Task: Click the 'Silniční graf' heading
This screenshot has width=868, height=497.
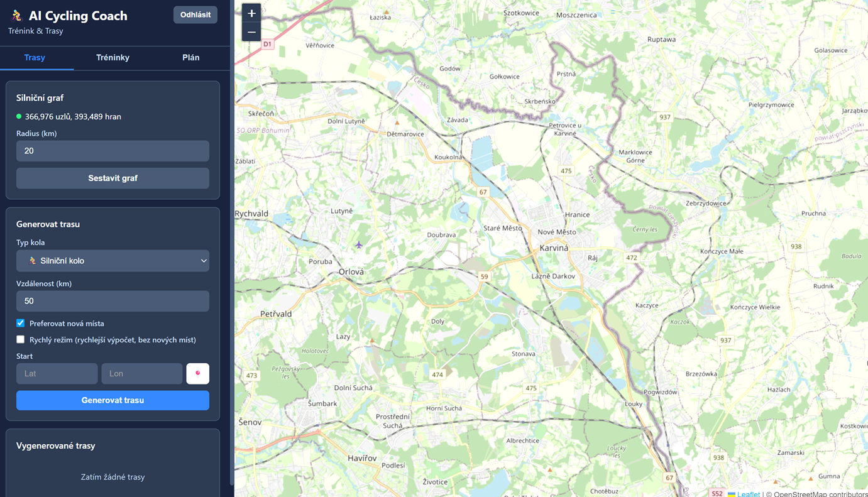Action: (x=40, y=97)
